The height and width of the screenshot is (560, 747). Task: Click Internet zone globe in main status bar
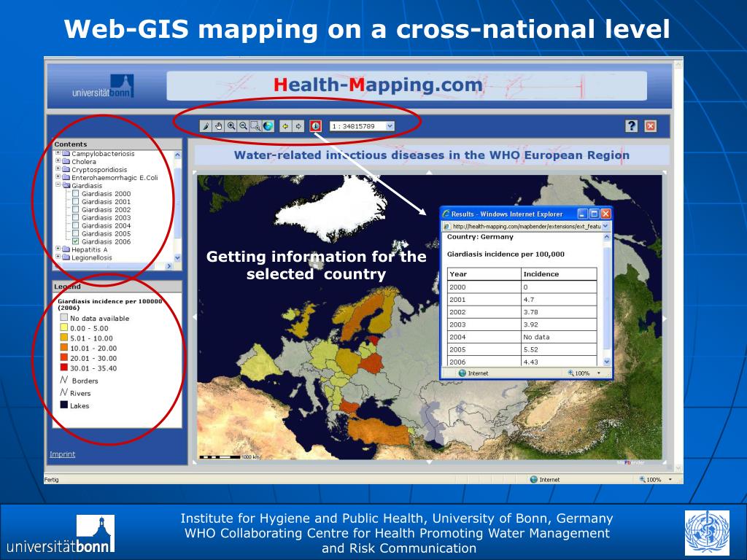[533, 480]
